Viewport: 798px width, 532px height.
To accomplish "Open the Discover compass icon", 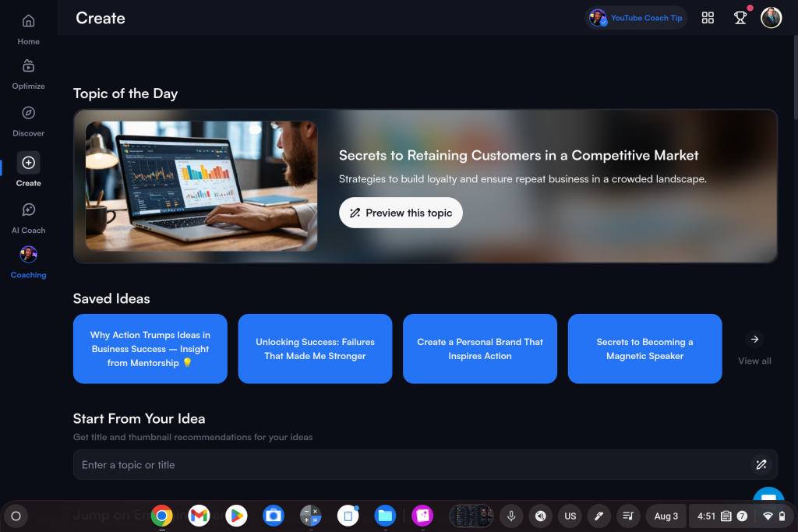I will 29,113.
